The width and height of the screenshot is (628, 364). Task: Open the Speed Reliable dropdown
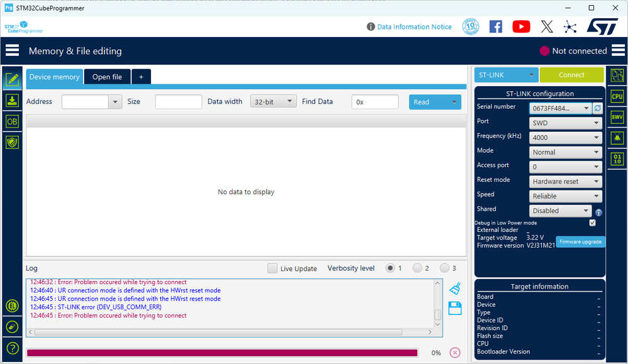566,196
